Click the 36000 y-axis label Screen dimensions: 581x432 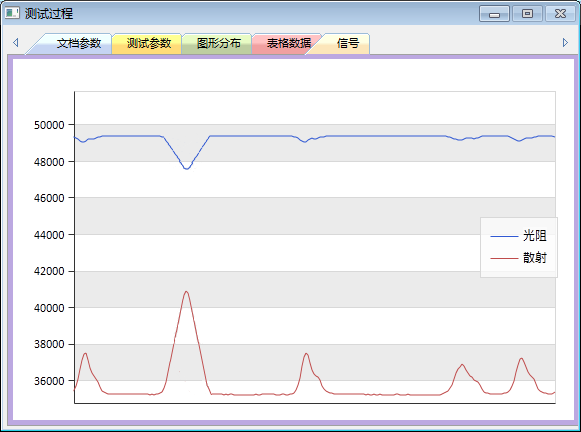tap(49, 381)
